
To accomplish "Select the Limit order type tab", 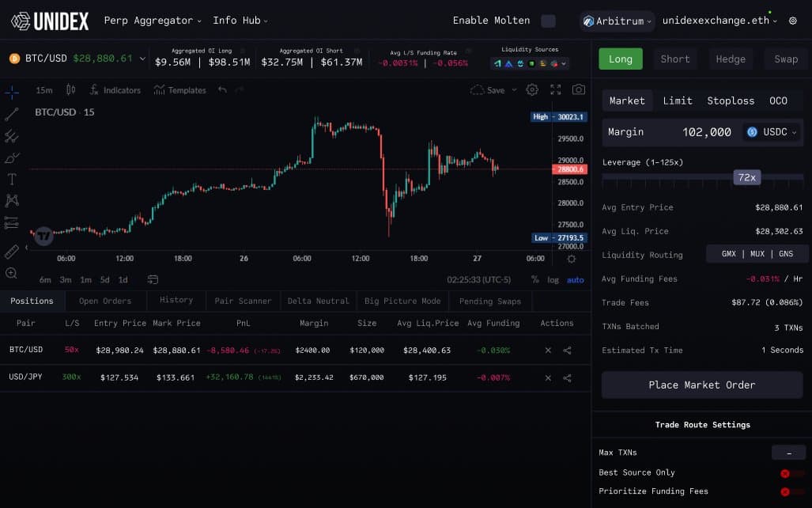I will (x=677, y=100).
